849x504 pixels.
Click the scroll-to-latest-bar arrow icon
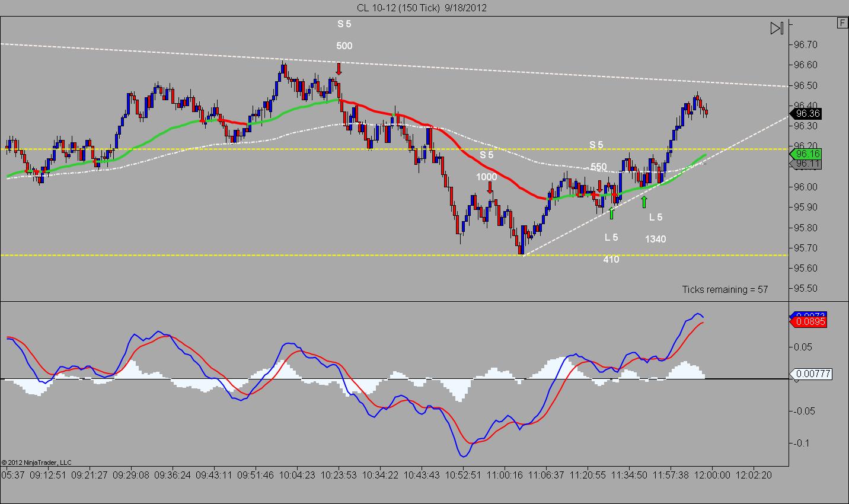[x=777, y=28]
